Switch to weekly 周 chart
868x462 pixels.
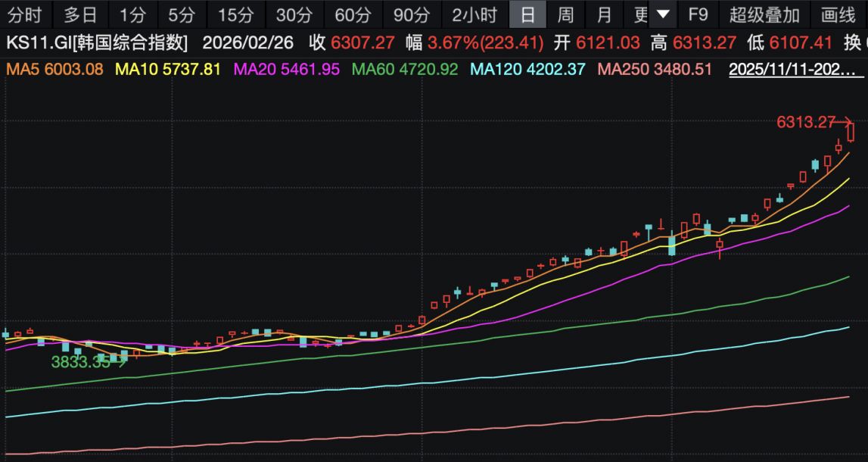point(565,14)
